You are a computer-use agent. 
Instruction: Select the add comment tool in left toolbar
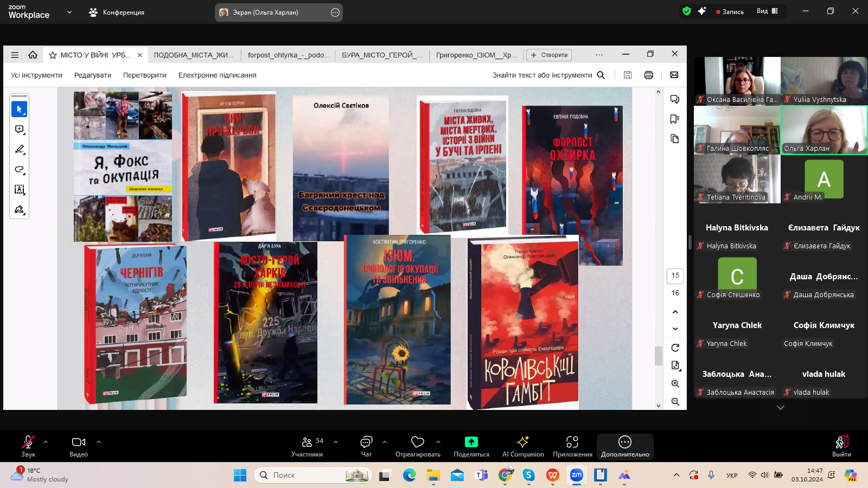pos(20,130)
